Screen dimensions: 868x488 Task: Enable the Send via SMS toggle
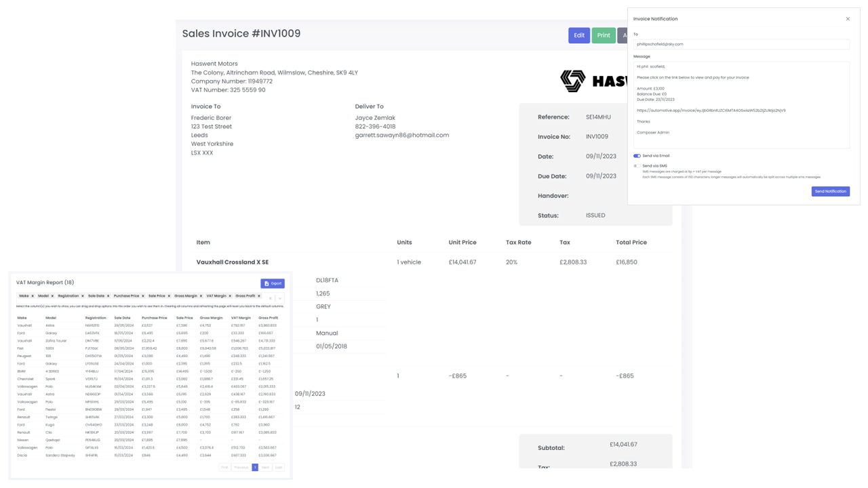click(x=637, y=166)
